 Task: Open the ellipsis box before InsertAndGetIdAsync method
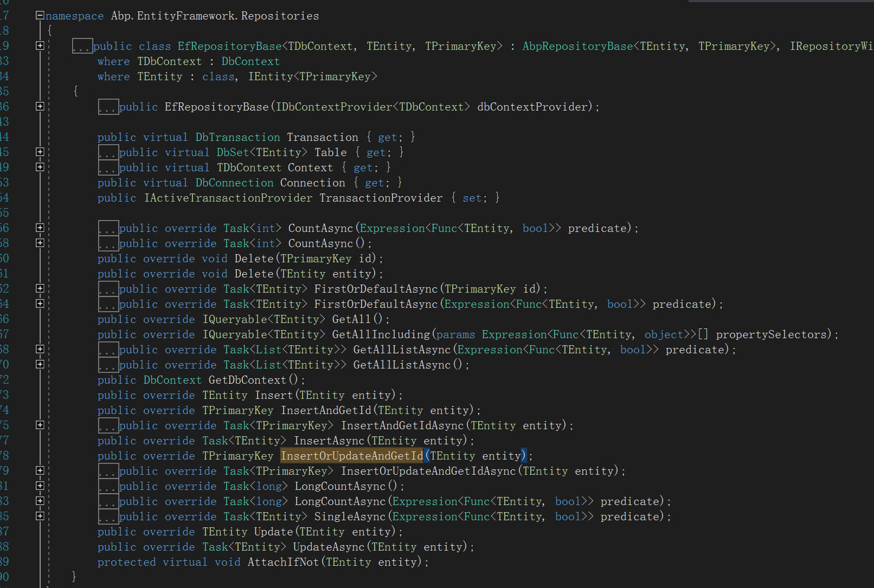108,425
